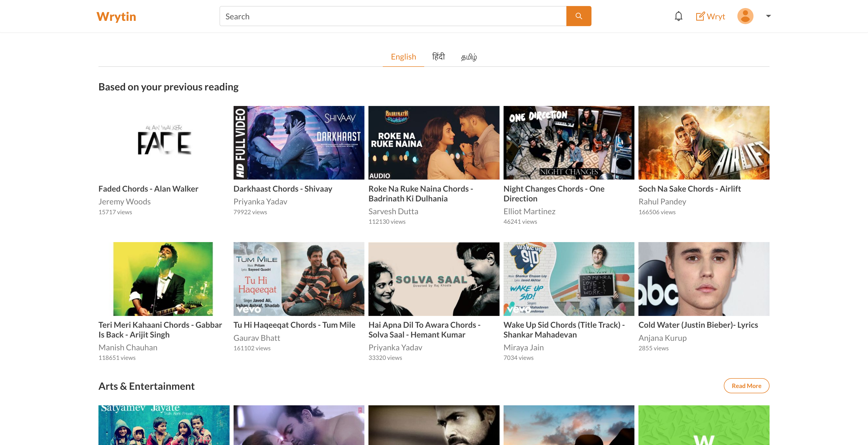This screenshot has width=868, height=445.
Task: Click the '79922 views' count
Action: (x=250, y=212)
